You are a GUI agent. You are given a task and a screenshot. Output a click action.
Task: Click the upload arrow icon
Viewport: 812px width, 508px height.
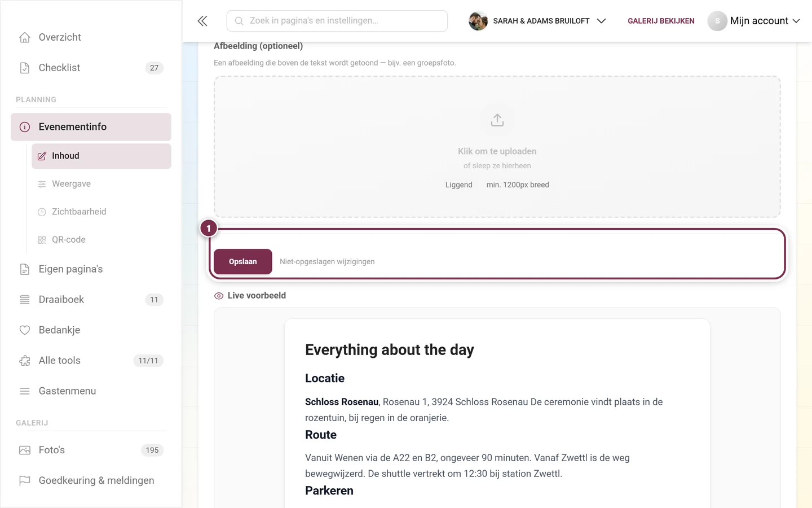497,120
